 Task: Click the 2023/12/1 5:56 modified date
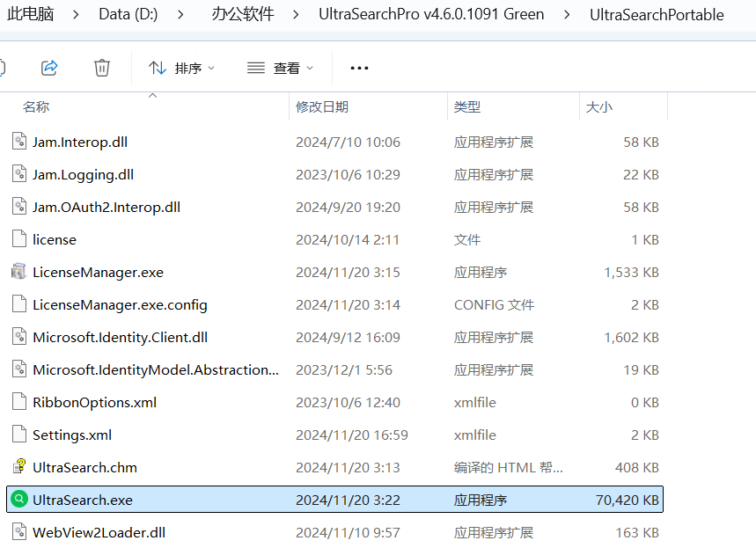coord(344,370)
